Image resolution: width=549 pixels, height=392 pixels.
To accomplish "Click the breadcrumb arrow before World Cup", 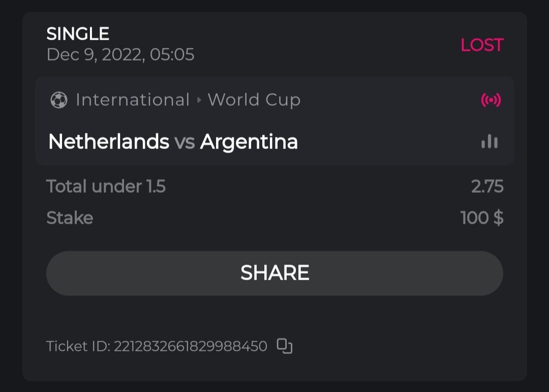I will (199, 100).
